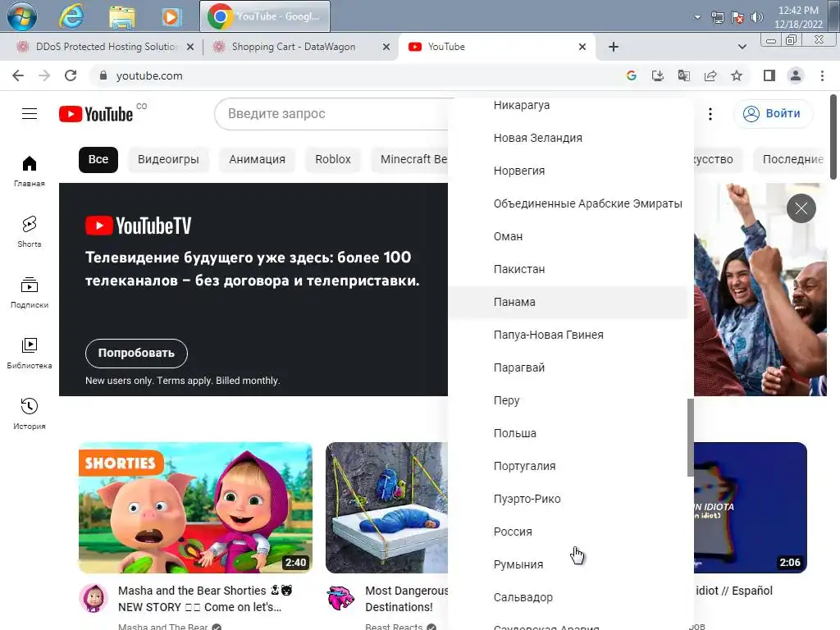
Task: Click the Войти sign-in button
Action: 773,113
